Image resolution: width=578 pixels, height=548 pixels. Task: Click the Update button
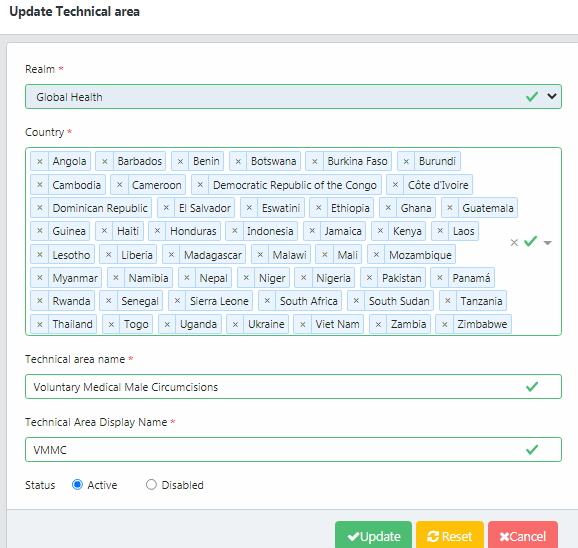373,536
